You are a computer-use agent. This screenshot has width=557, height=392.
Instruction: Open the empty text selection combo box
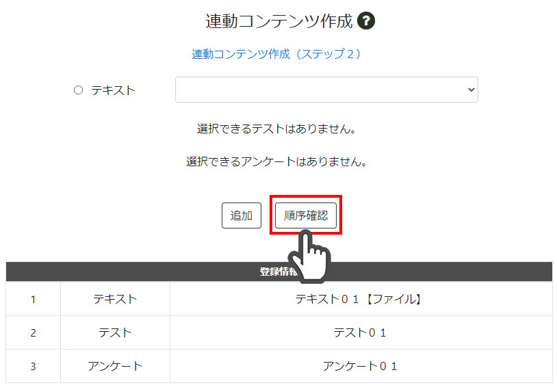[x=326, y=90]
